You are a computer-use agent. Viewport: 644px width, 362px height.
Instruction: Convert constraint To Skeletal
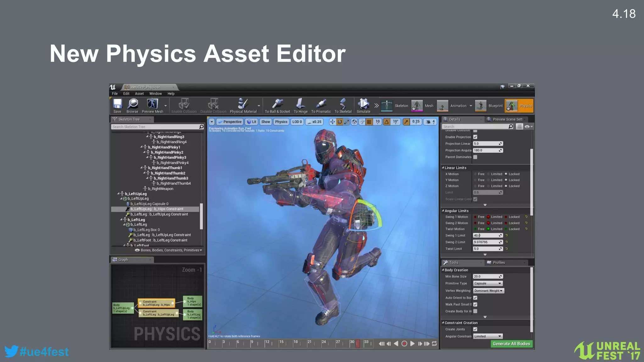click(343, 106)
